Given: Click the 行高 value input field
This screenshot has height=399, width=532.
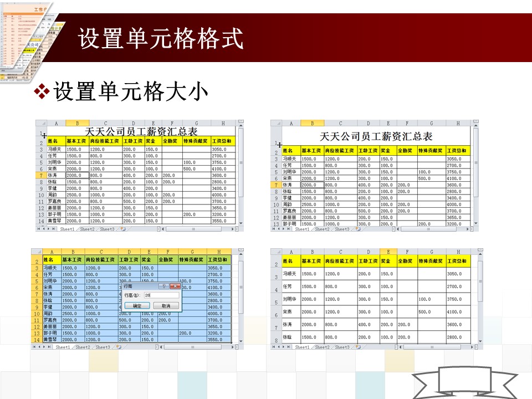Looking at the screenshot, I should 161,295.
